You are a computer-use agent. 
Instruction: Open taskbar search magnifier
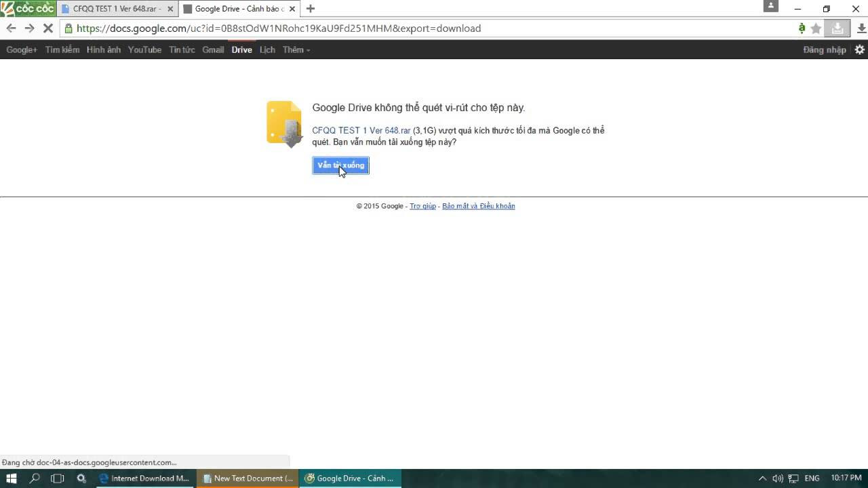(x=35, y=479)
